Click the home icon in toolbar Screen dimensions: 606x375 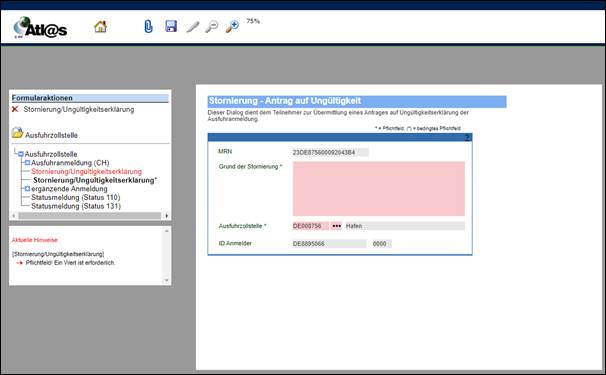pyautogui.click(x=100, y=26)
